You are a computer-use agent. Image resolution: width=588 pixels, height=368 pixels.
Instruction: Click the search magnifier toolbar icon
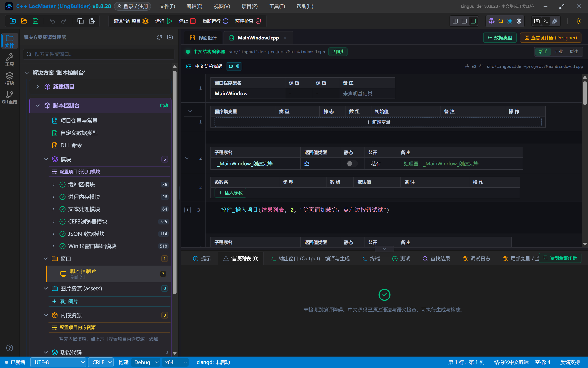[501, 21]
